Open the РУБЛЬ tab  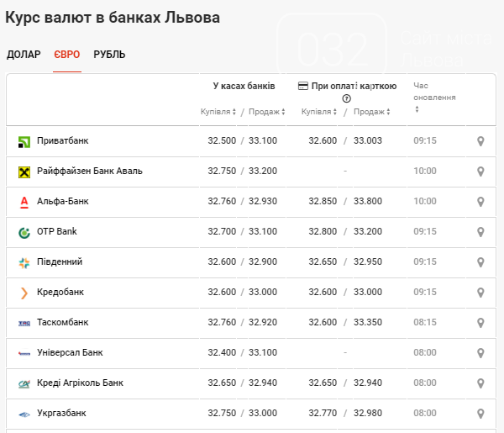click(x=109, y=55)
